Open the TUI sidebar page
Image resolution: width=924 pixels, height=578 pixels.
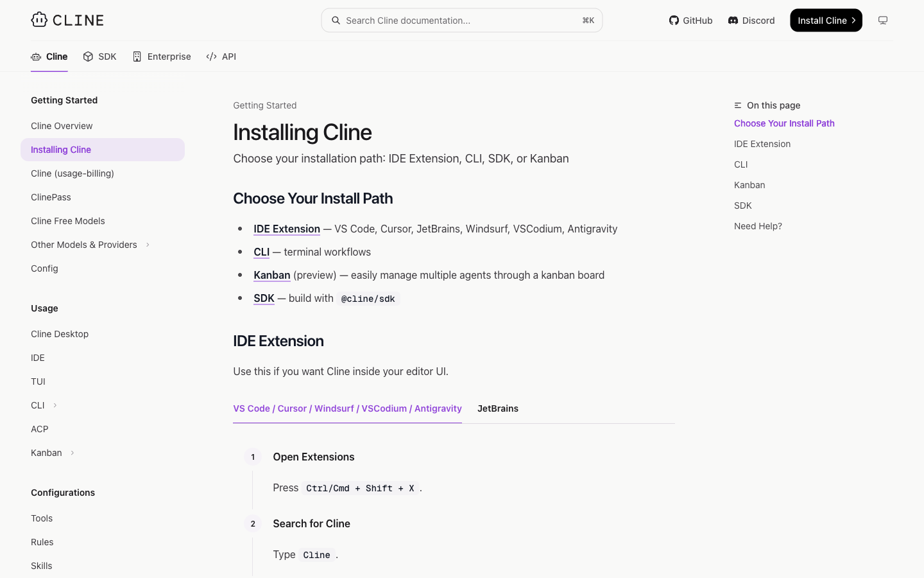[38, 381]
